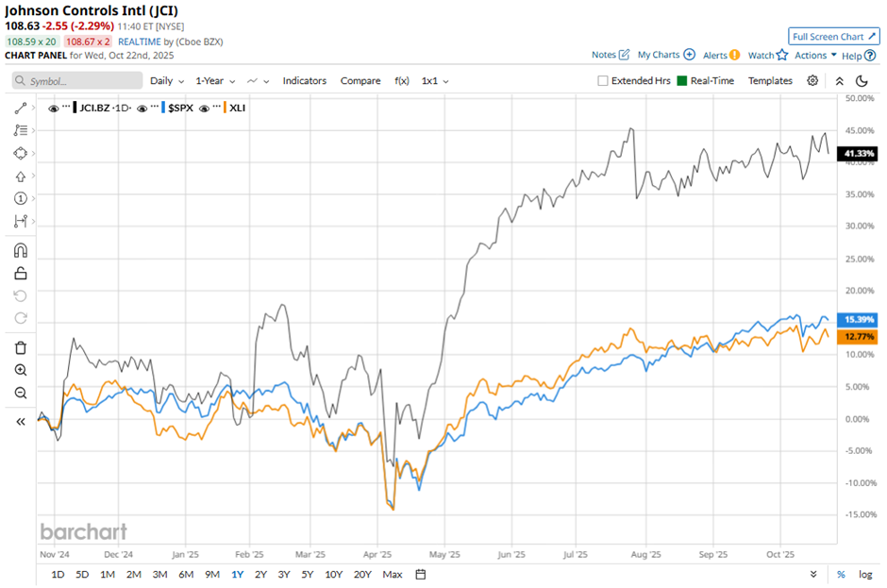This screenshot has height=588, width=887.
Task: Toggle the lock drawings padlock
Action: tap(21, 274)
